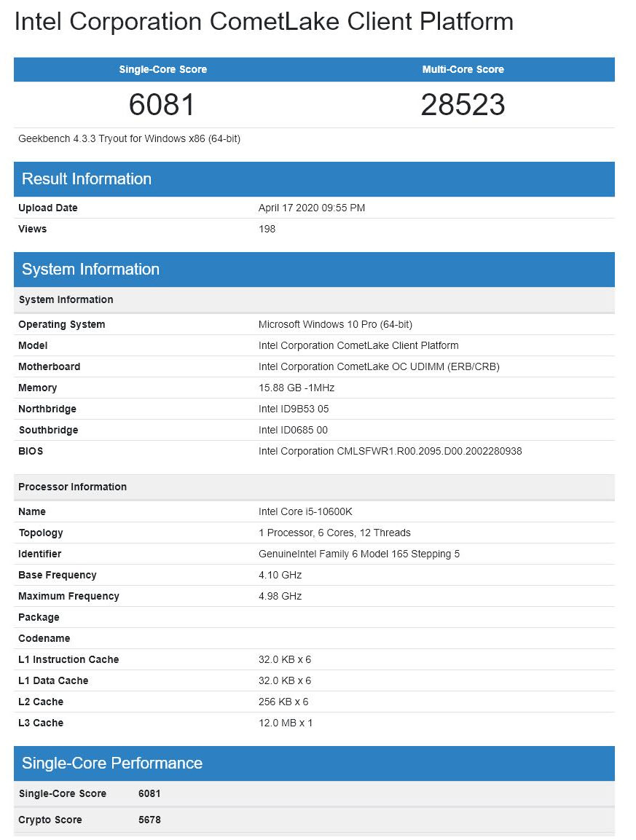The width and height of the screenshot is (636, 840).
Task: Click the 'L3 Cache' label
Action: click(41, 723)
